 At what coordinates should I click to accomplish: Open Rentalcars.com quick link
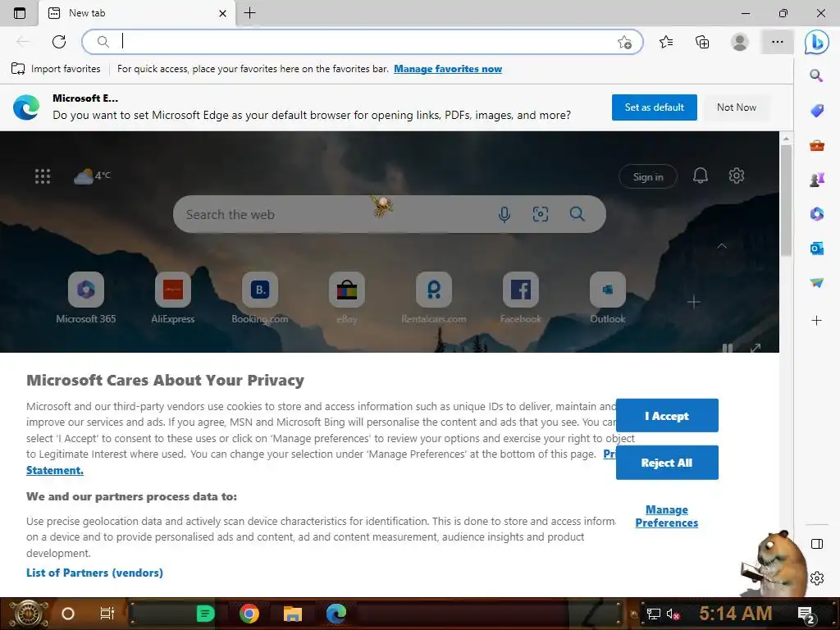[433, 298]
